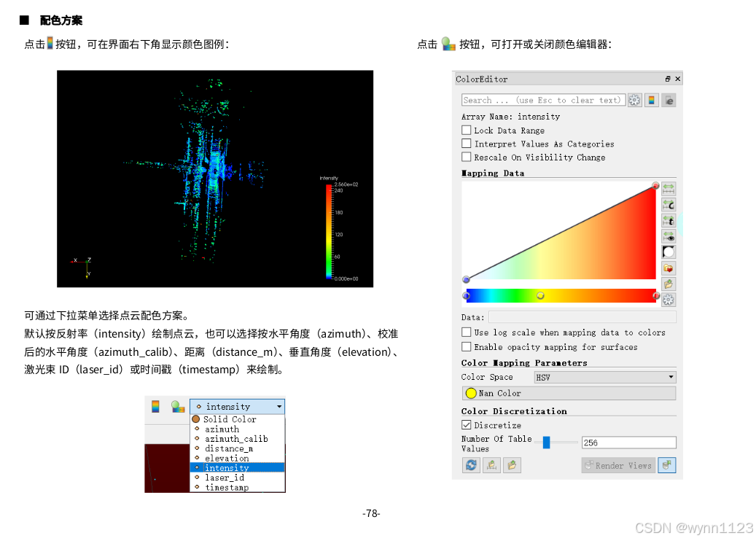This screenshot has width=756, height=541.
Task: Click yellow midpoint on color transfer bar
Action: [540, 295]
